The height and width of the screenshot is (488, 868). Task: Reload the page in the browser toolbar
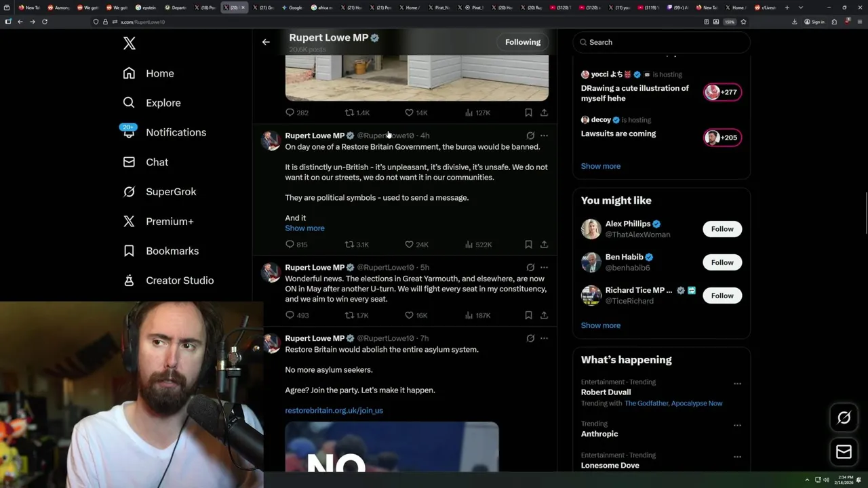(45, 22)
